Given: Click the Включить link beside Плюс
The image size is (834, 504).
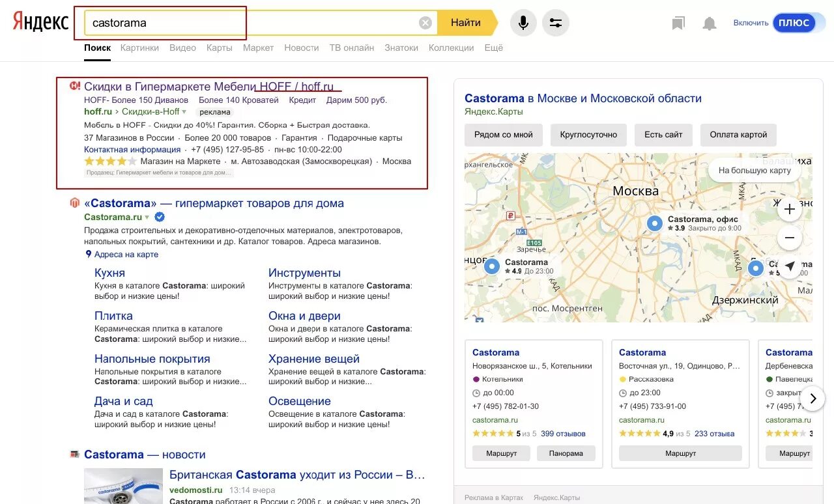Looking at the screenshot, I should pos(751,23).
